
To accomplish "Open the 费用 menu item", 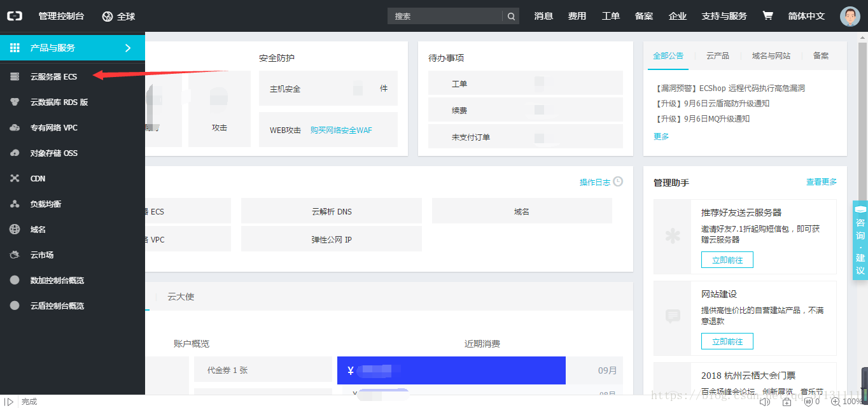I will click(577, 16).
